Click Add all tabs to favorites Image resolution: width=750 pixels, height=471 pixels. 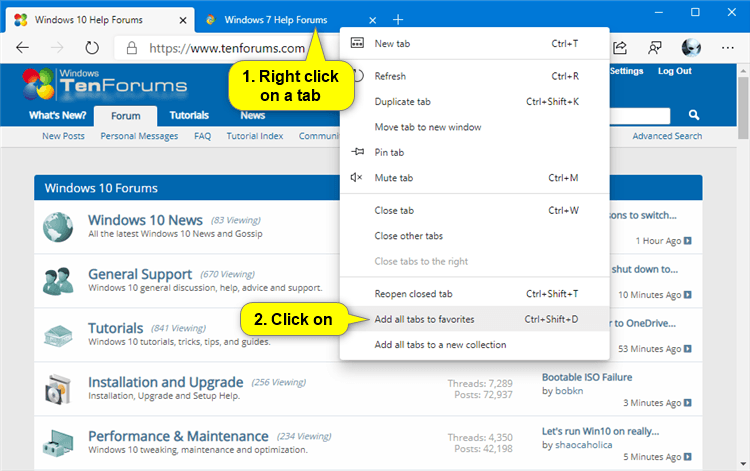pyautogui.click(x=474, y=319)
